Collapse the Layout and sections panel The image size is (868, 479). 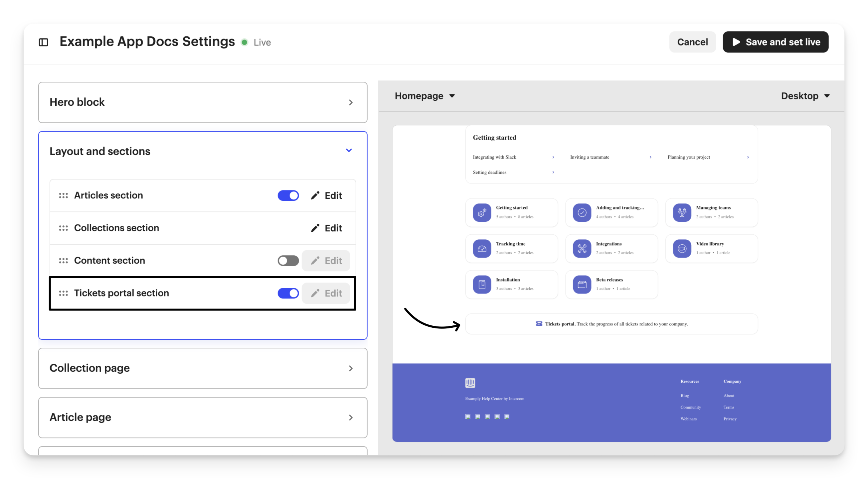click(349, 151)
